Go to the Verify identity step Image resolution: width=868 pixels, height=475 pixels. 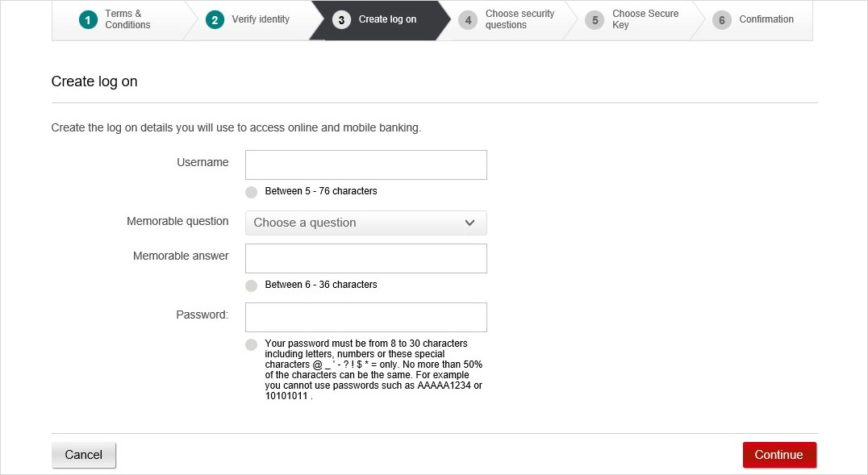[x=261, y=19]
